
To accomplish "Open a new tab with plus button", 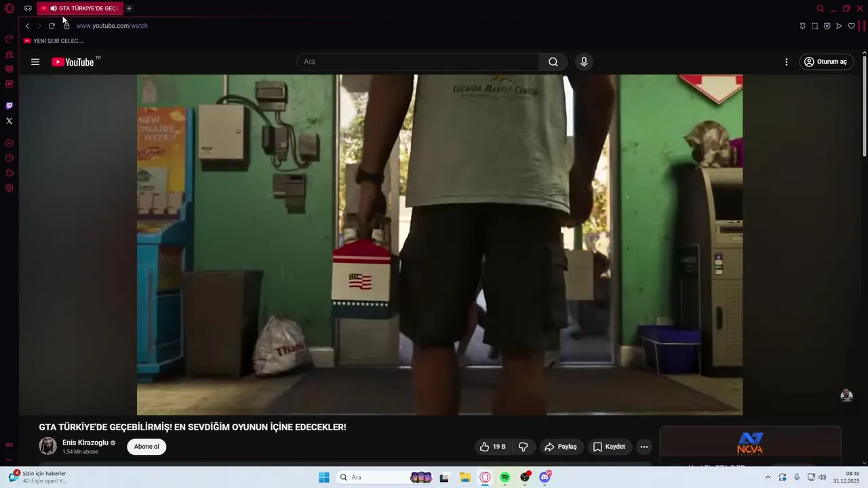I will pos(129,8).
